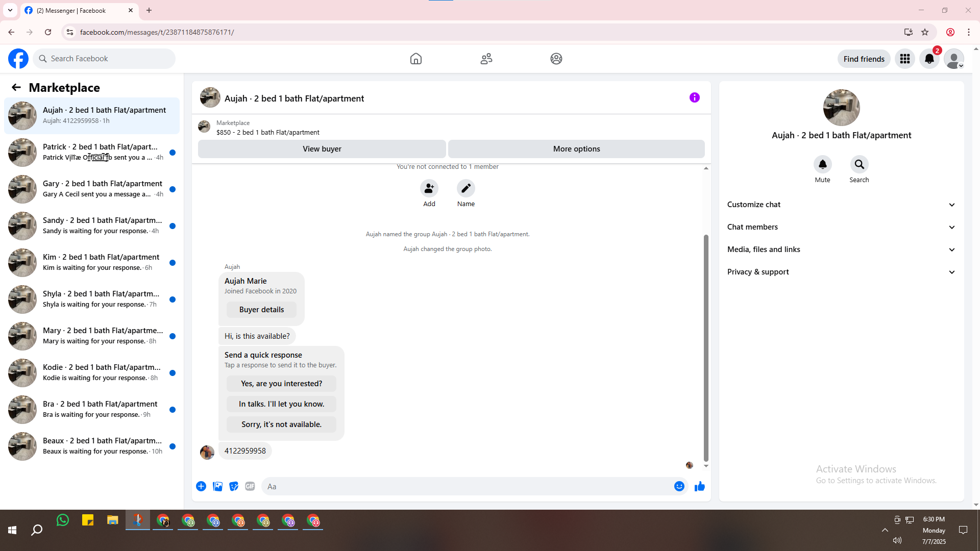Image resolution: width=980 pixels, height=551 pixels.
Task: Expand the Chat members section
Action: [841, 227]
